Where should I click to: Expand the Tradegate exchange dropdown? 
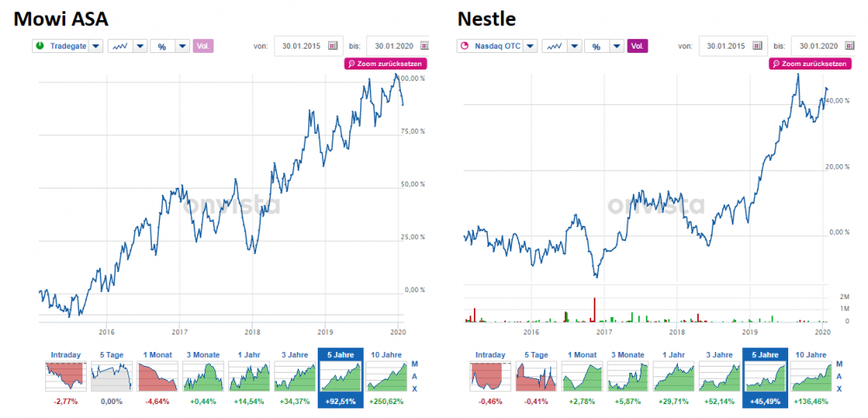coord(96,47)
